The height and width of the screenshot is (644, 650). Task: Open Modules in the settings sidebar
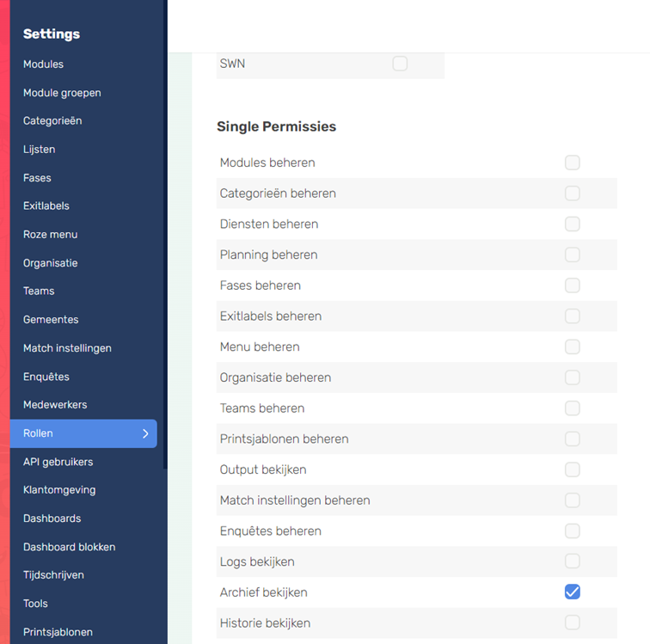tap(43, 64)
